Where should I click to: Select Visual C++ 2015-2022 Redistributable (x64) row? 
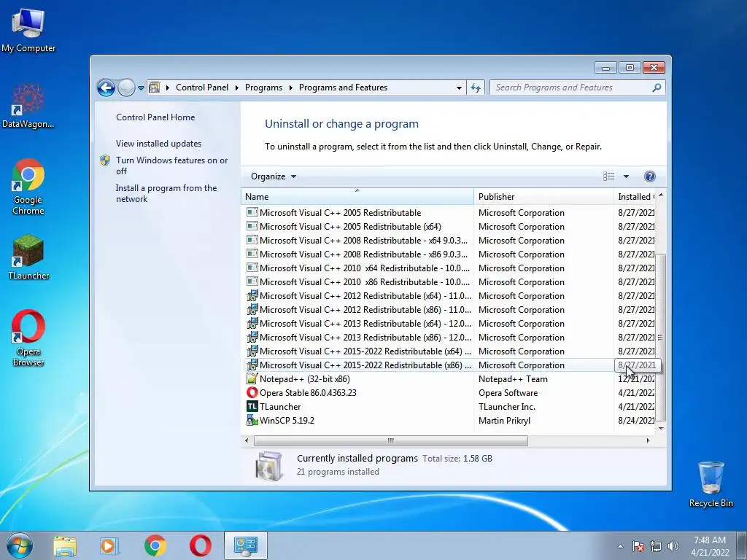pyautogui.click(x=449, y=351)
